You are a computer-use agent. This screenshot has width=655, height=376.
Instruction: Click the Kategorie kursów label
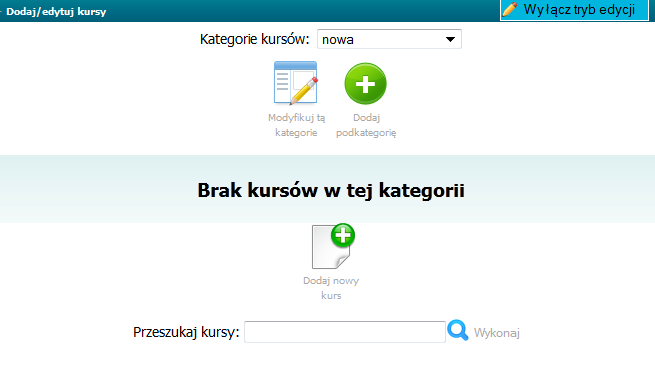tap(254, 39)
